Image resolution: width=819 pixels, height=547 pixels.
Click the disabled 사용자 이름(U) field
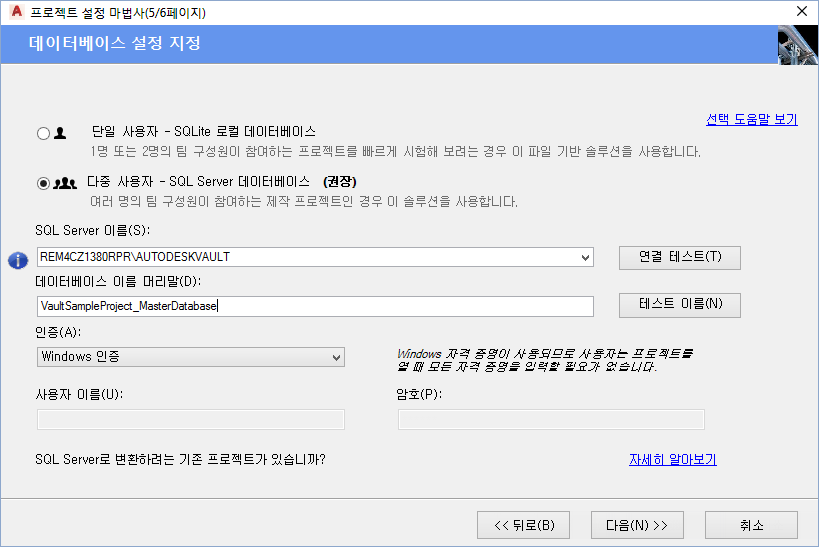(x=191, y=420)
